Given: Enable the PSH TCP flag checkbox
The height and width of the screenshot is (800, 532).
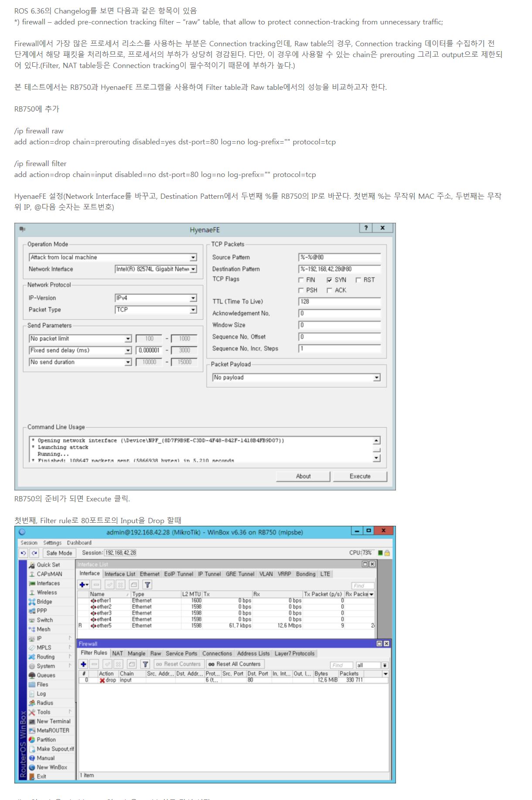Looking at the screenshot, I should [x=301, y=290].
